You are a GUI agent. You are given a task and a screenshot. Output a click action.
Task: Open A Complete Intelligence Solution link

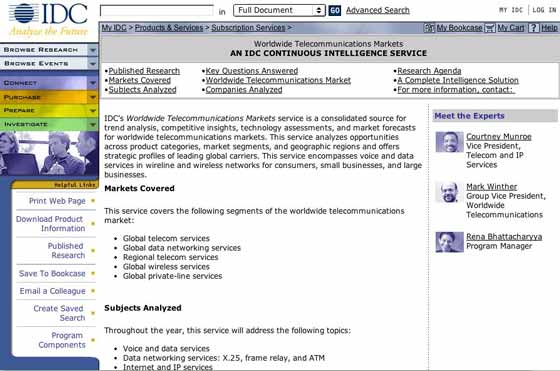coord(458,80)
